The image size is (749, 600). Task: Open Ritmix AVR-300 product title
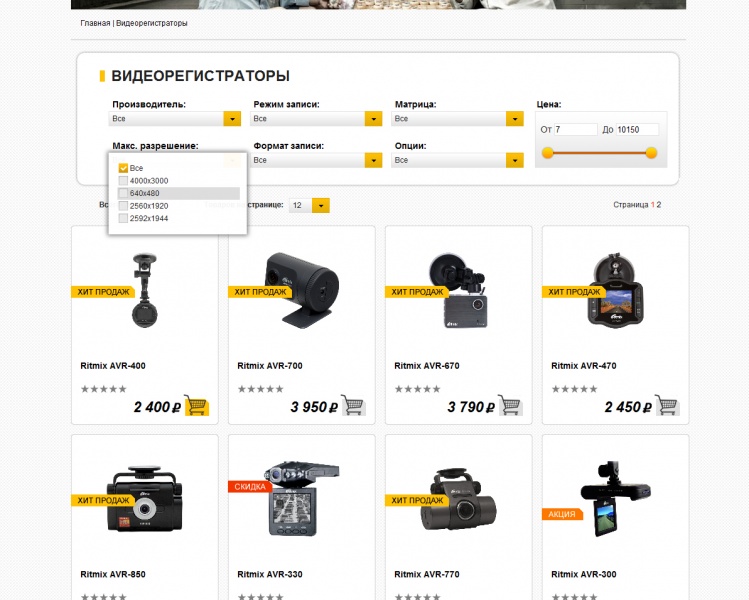[x=584, y=574]
